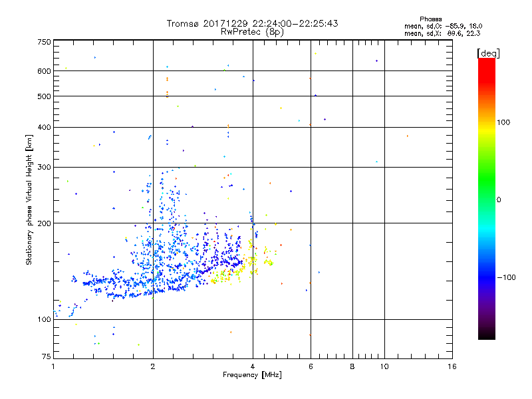Select the 'mean, sd,O: -85.9, 18.0' line

click(443, 26)
